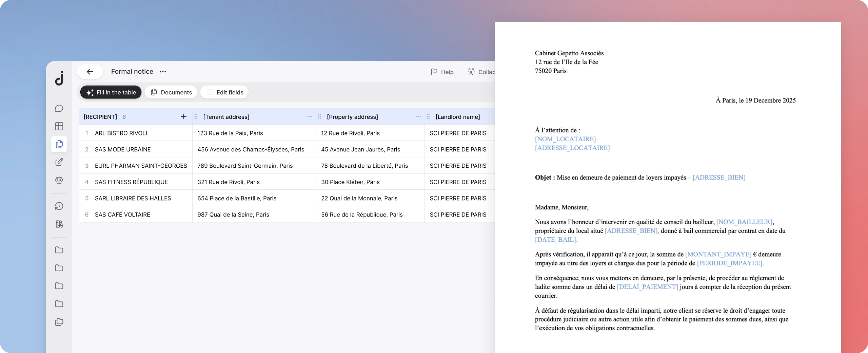Click the Help flag button
868x353 pixels.
coord(442,72)
